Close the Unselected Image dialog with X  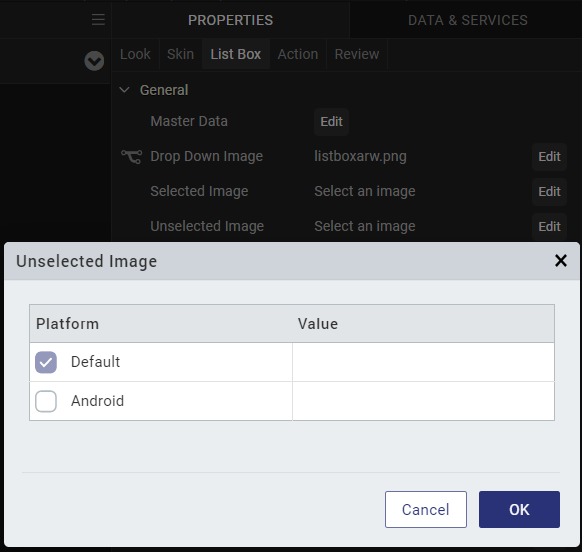click(560, 261)
